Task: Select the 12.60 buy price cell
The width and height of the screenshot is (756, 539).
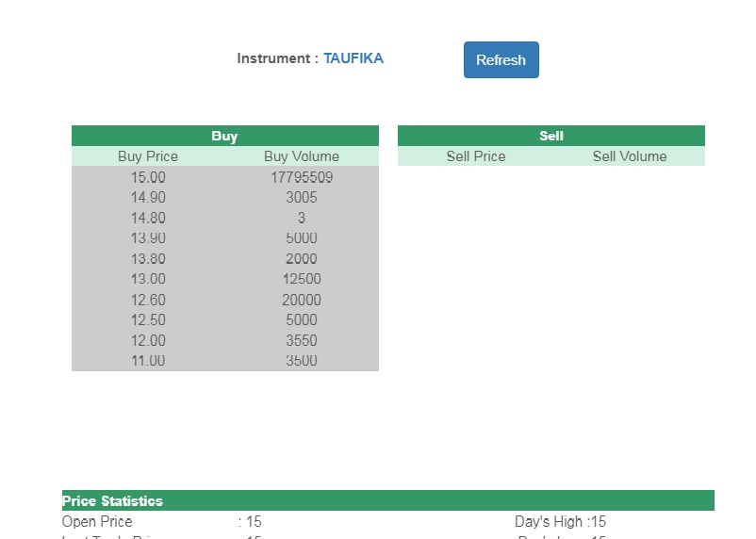Action: coord(148,300)
